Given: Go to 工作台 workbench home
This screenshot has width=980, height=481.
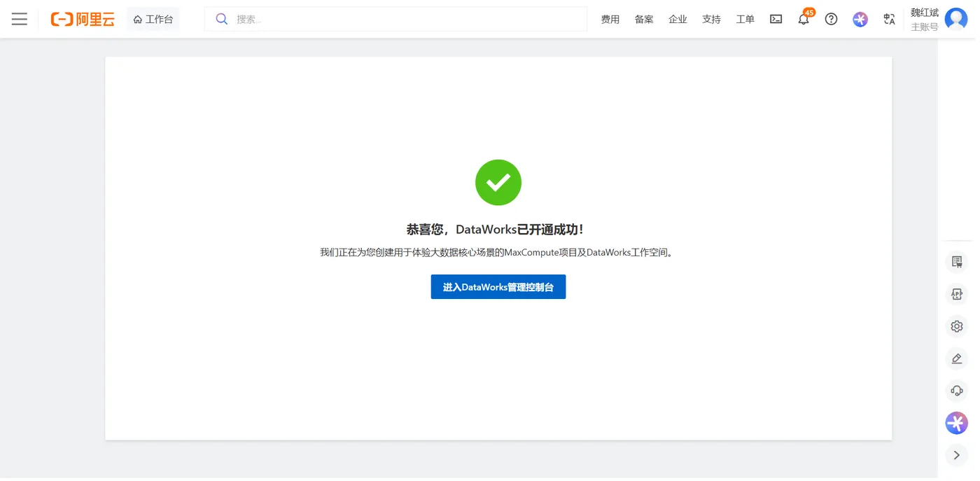Looking at the screenshot, I should click(153, 19).
